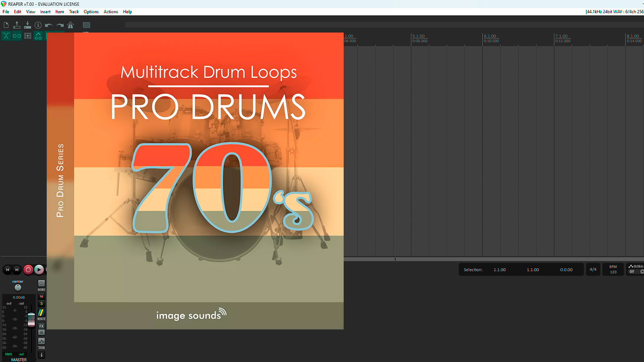
Task: Create a new project with the page icon
Action: click(x=6, y=25)
